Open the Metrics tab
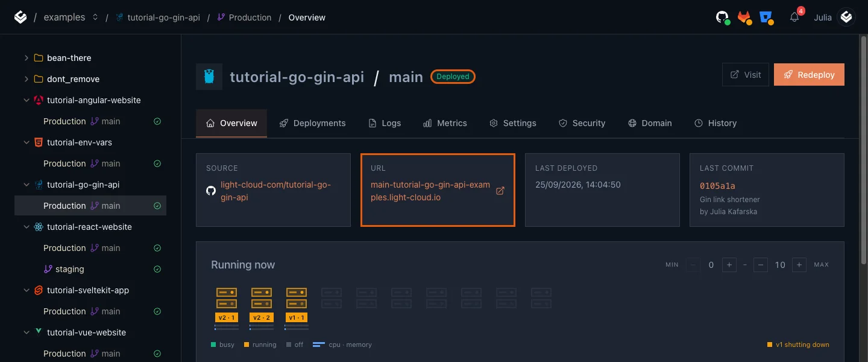This screenshot has height=362, width=868. [445, 123]
